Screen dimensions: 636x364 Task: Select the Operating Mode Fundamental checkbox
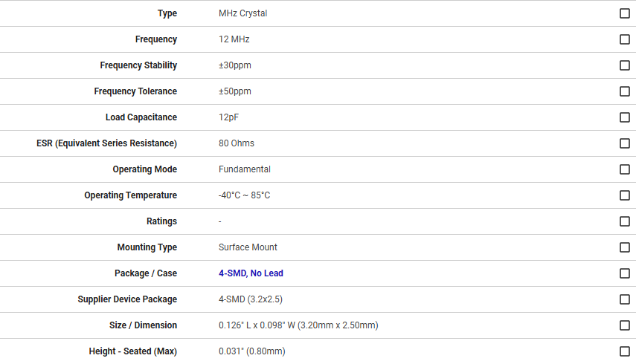[625, 169]
